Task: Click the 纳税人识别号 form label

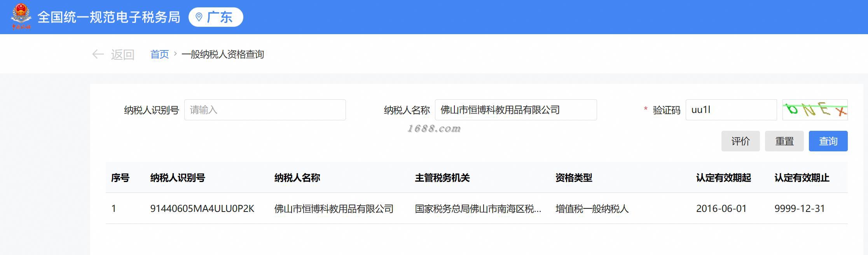Action: [151, 110]
